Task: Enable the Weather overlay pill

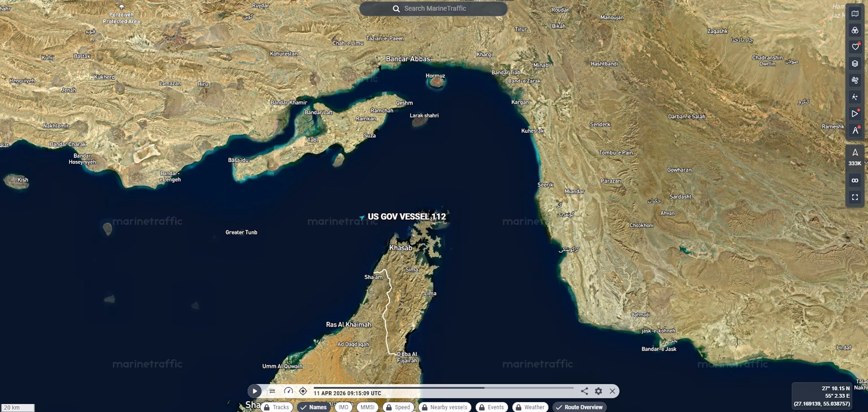Action: click(x=530, y=407)
